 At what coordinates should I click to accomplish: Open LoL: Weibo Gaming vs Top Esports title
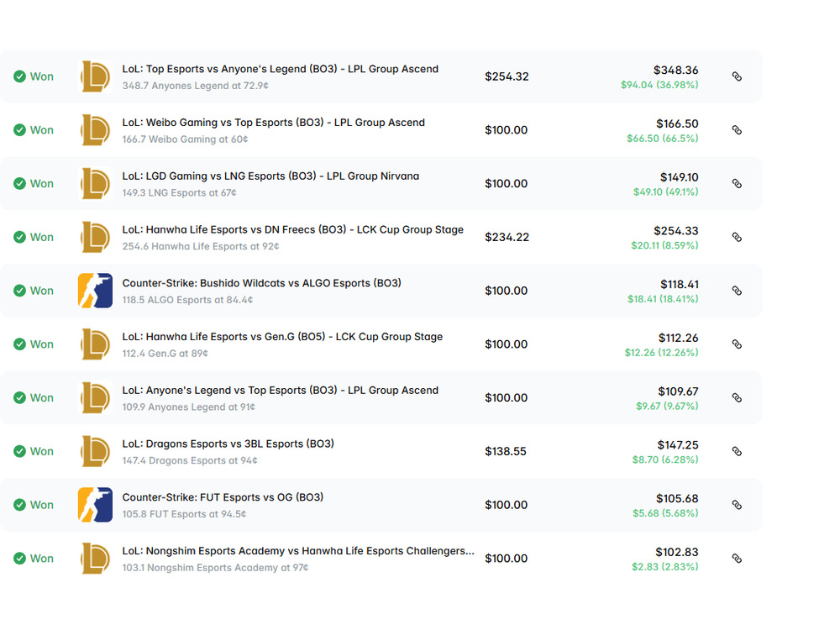(273, 123)
